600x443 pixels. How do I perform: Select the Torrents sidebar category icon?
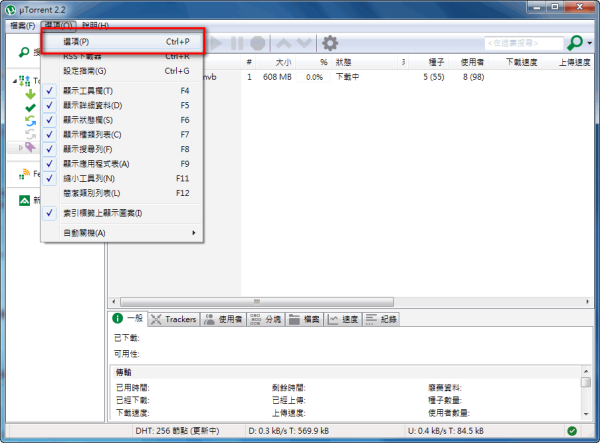pyautogui.click(x=25, y=81)
